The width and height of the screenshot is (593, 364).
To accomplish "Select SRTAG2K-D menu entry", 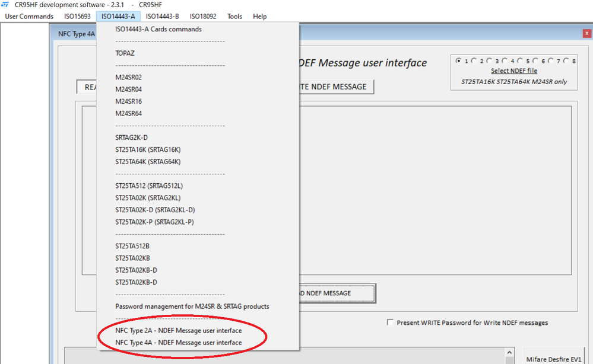I will [198, 138].
